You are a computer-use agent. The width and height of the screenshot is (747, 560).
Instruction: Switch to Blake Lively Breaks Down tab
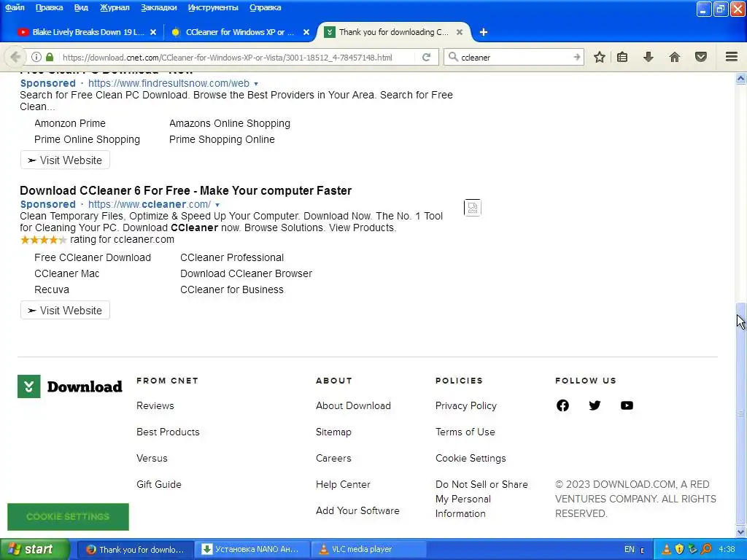pos(86,32)
